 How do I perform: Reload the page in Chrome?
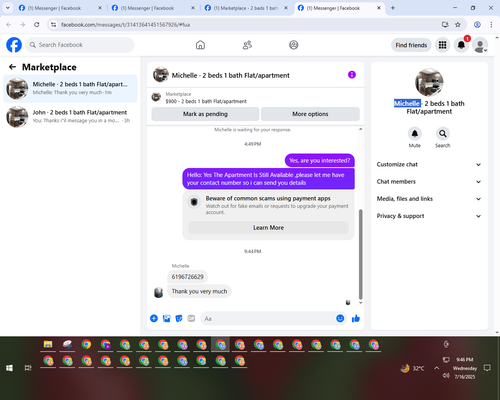[x=37, y=25]
